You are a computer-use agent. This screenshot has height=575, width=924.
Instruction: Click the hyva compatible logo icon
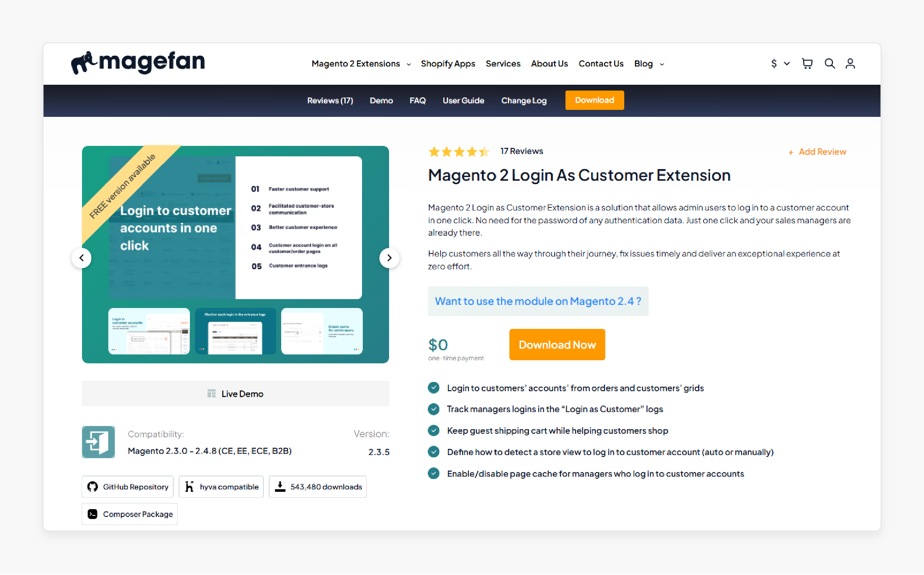189,486
